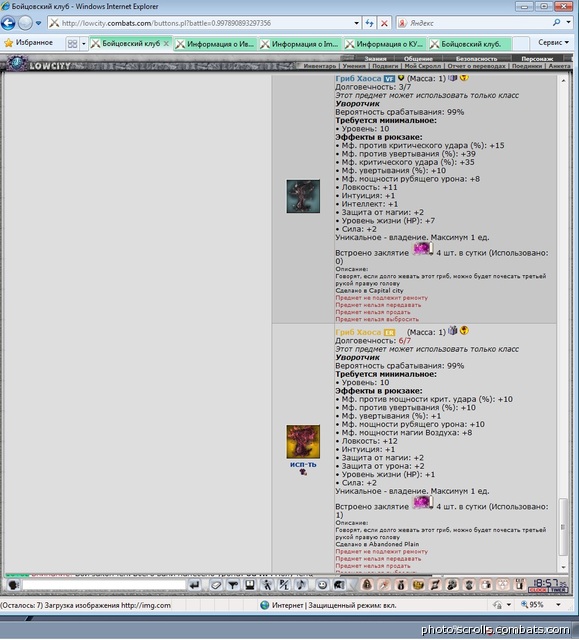Open Отчет о переводах link
This screenshot has width=579, height=640.
tap(476, 66)
